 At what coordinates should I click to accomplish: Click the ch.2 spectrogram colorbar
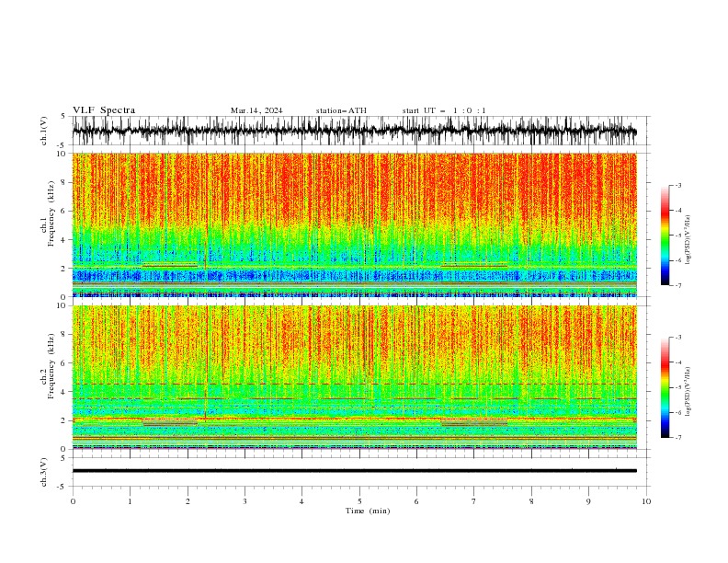point(665,387)
